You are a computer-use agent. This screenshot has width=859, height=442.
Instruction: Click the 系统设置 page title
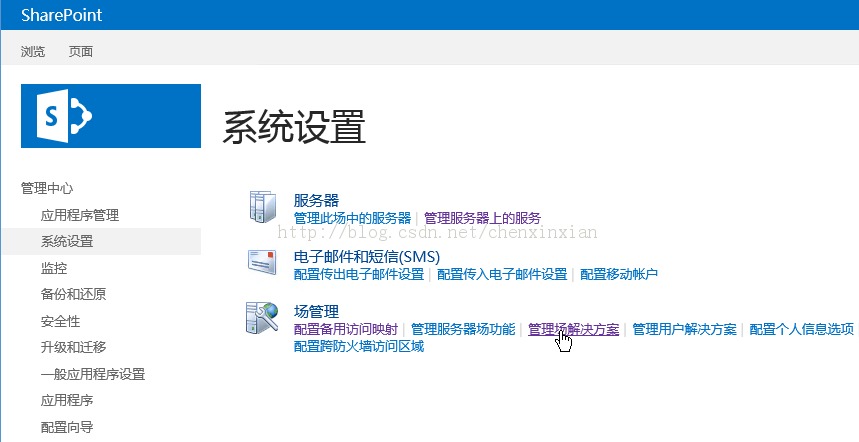click(x=294, y=127)
